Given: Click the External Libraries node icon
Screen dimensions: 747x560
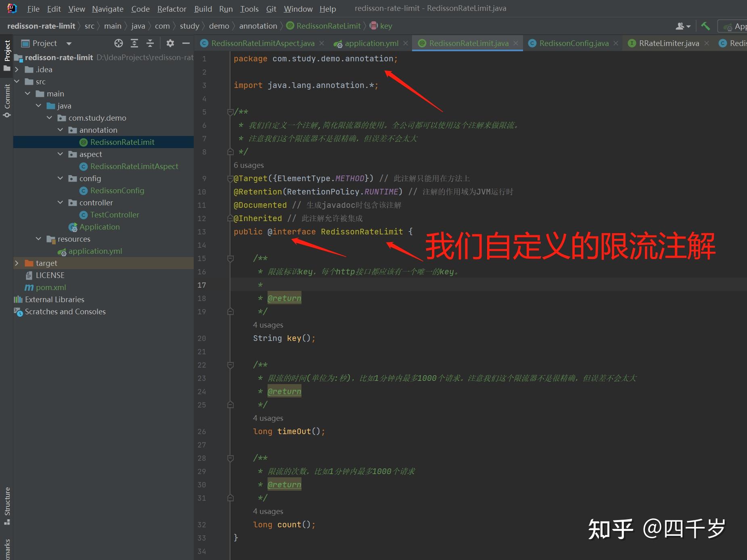Looking at the screenshot, I should [x=19, y=299].
